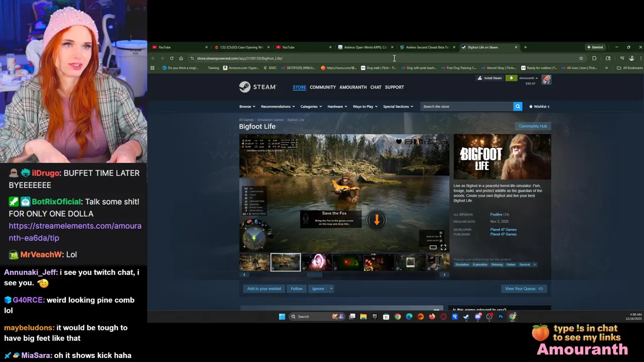
Task: Open the Positive reviews link
Action: click(x=496, y=215)
